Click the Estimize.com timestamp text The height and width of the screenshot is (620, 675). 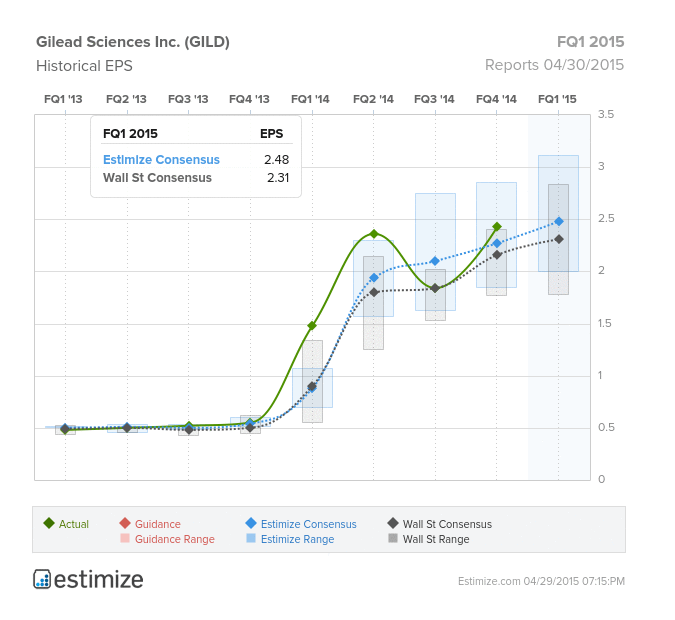click(x=541, y=581)
